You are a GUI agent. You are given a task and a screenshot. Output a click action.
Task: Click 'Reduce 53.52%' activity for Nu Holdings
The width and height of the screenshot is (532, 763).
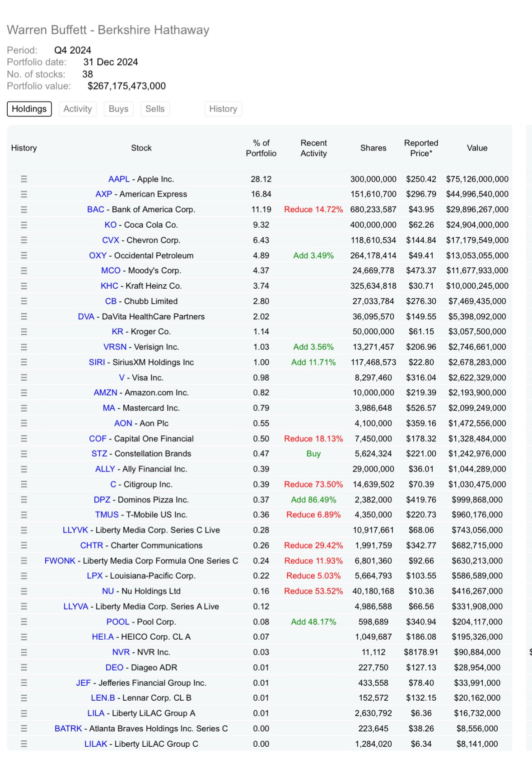[313, 591]
